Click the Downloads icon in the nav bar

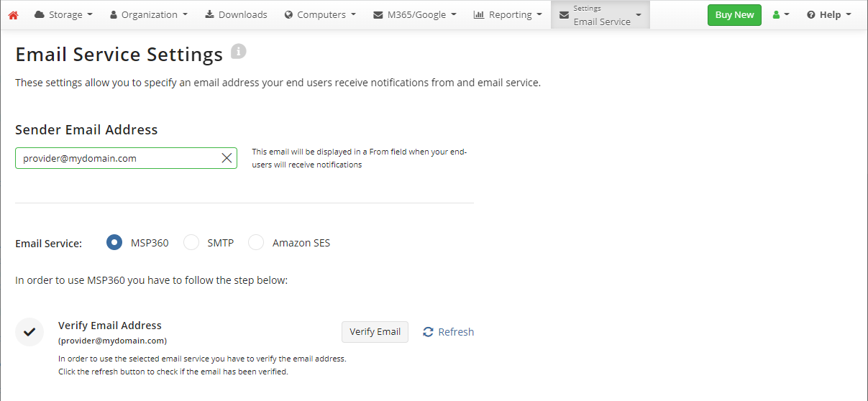(x=209, y=14)
